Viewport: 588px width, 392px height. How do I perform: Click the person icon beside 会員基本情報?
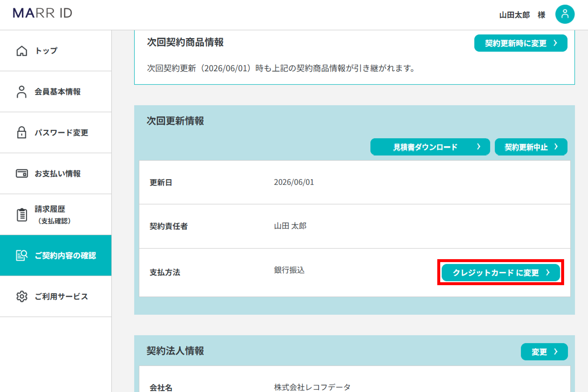(x=22, y=92)
